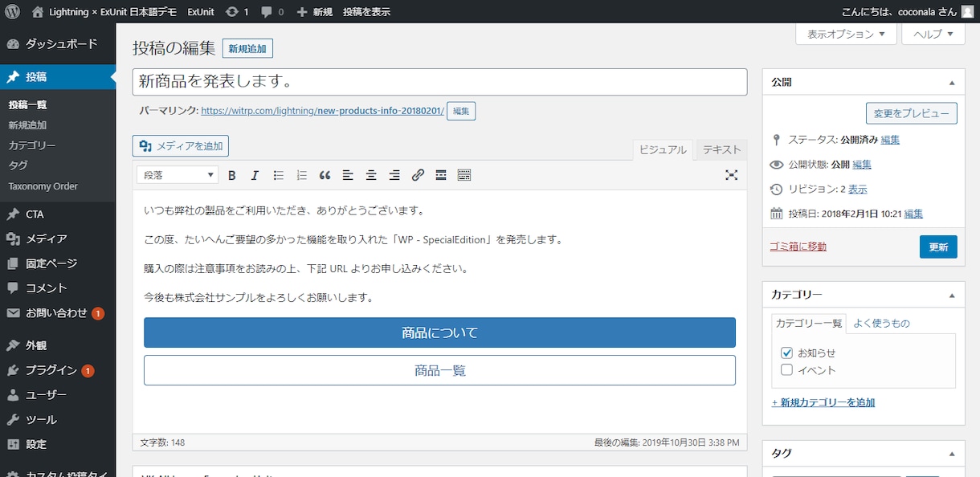Click 変更をプレビュー button

(x=911, y=113)
